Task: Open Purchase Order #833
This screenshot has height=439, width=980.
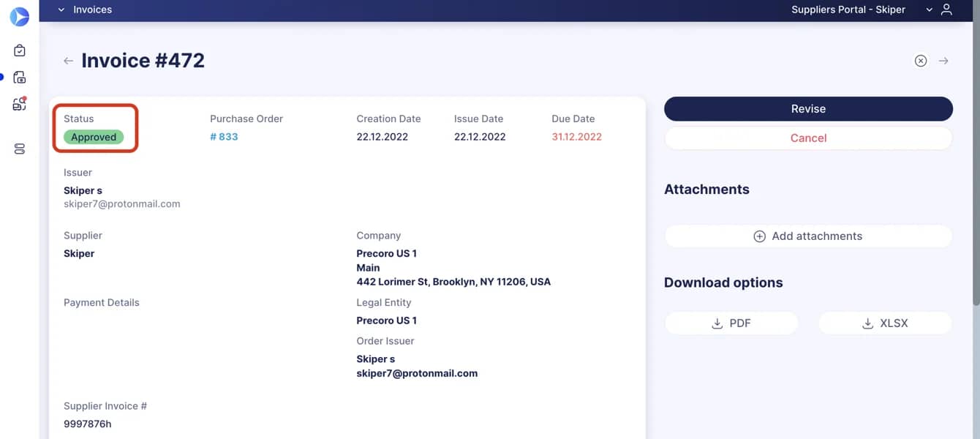Action: coord(224,136)
